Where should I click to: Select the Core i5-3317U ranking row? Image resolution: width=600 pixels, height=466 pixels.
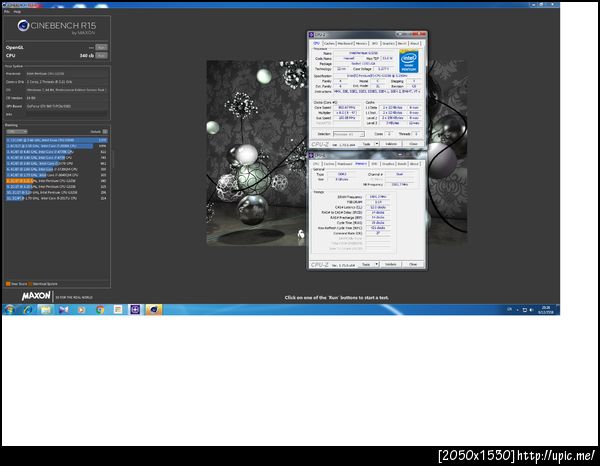click(57, 198)
